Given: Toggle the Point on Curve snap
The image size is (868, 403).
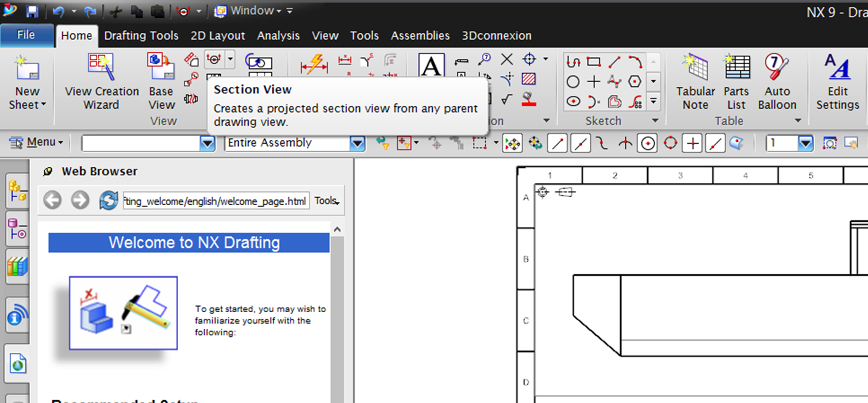Looking at the screenshot, I should (x=715, y=143).
